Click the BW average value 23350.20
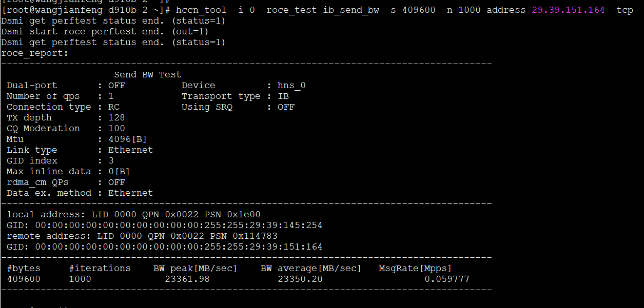The height and width of the screenshot is (308, 644). click(300, 279)
